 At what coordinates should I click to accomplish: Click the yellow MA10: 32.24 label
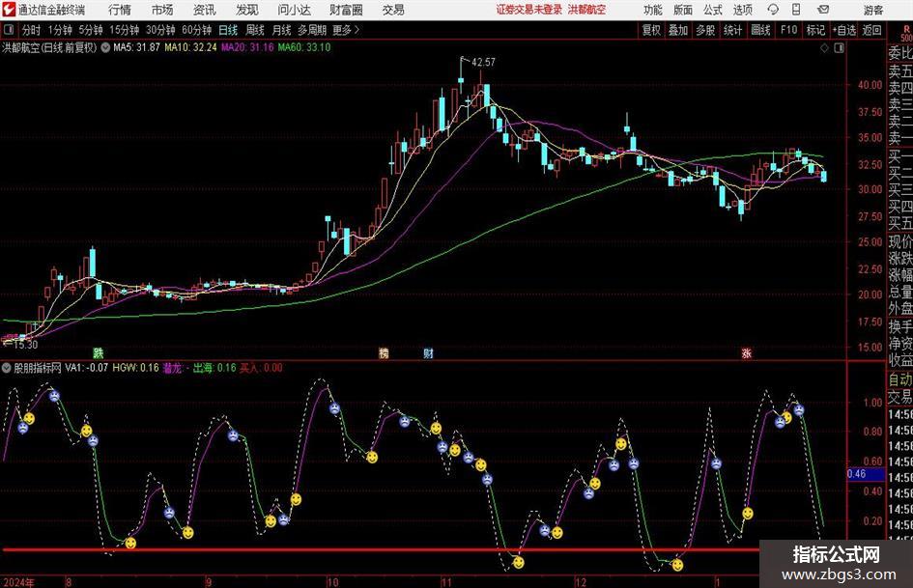(x=190, y=47)
